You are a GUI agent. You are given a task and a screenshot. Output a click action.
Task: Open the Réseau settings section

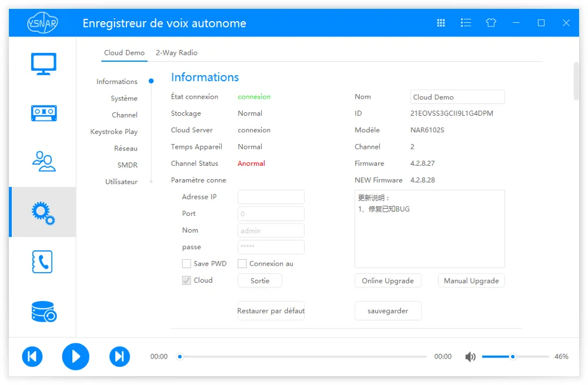pyautogui.click(x=126, y=148)
